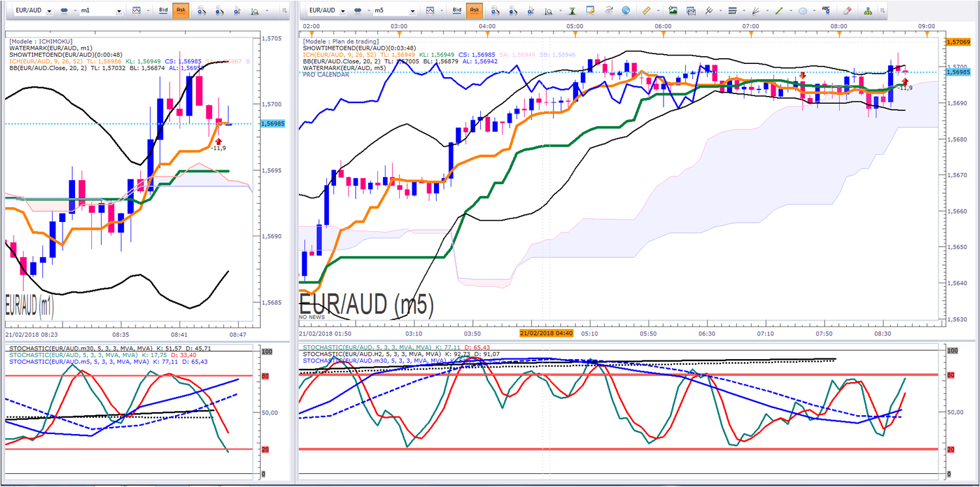The width and height of the screenshot is (980, 487).
Task: Click the [Modele : ICHIMOKU] label on the m1 chart
Action: click(x=41, y=41)
